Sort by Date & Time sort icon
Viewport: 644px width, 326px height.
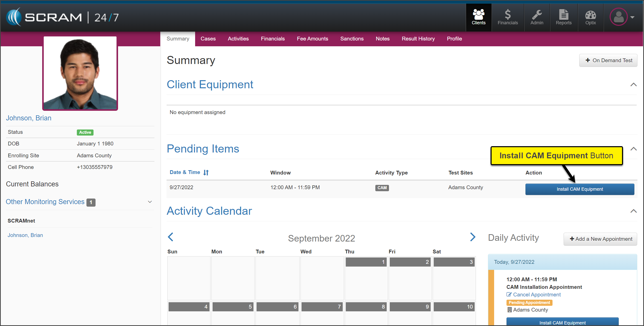[206, 172]
